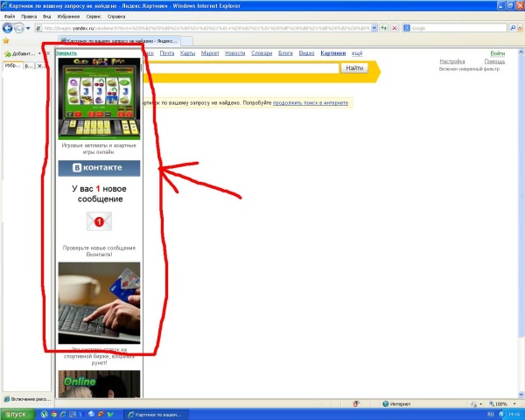
Task: Click the magnifier search icon
Action: [x=513, y=28]
